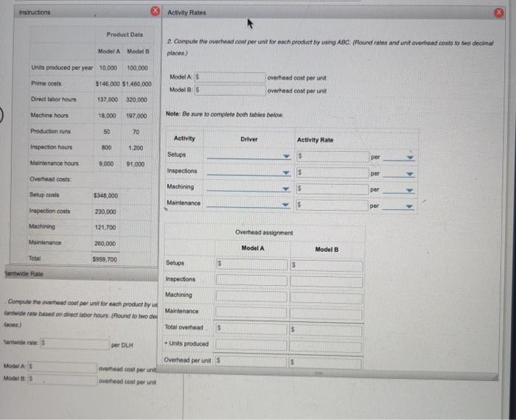Click the ABC Model A overhead cost field
The height and width of the screenshot is (420, 516).
pos(230,77)
